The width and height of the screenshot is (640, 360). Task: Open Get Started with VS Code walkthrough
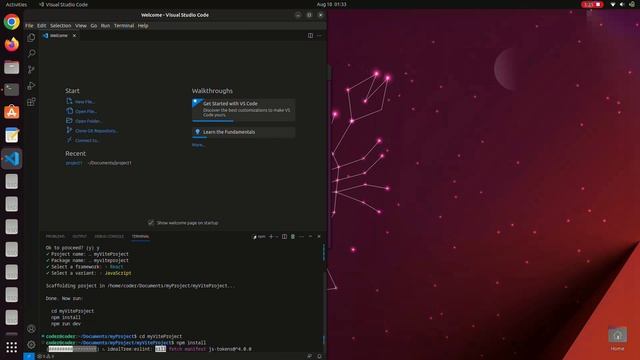coord(244,109)
